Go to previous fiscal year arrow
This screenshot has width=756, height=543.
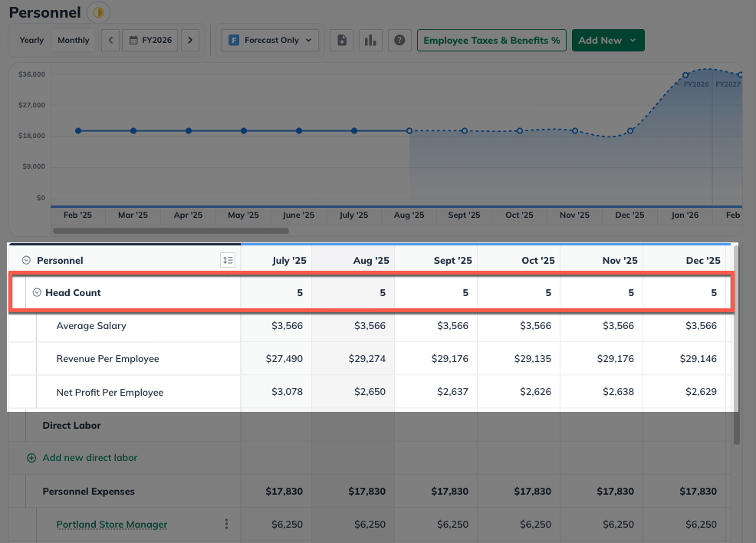(x=110, y=41)
